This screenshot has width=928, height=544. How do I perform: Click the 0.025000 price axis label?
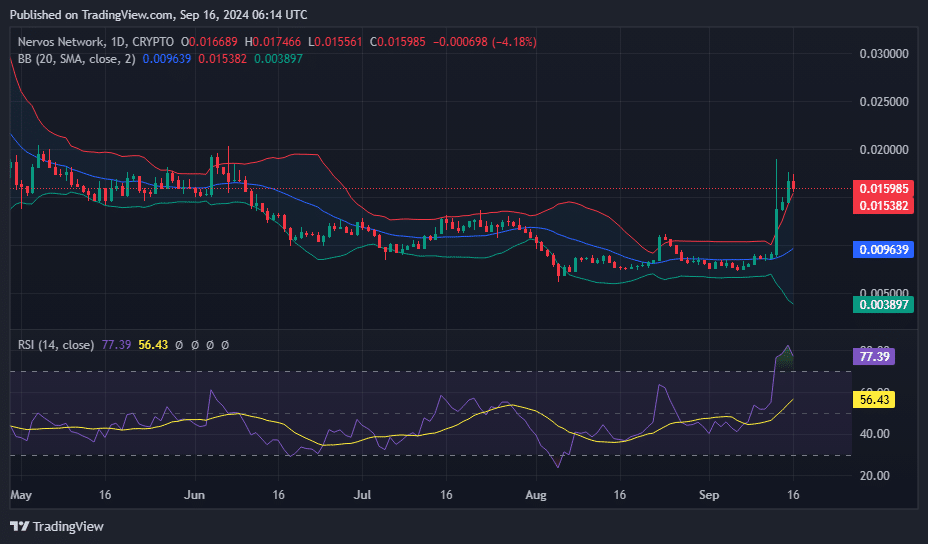click(x=884, y=102)
